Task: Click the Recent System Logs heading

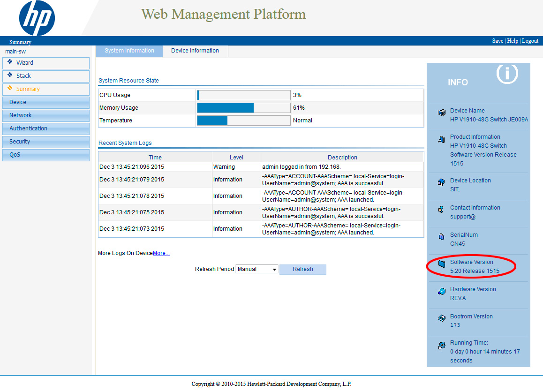Action: coord(125,143)
